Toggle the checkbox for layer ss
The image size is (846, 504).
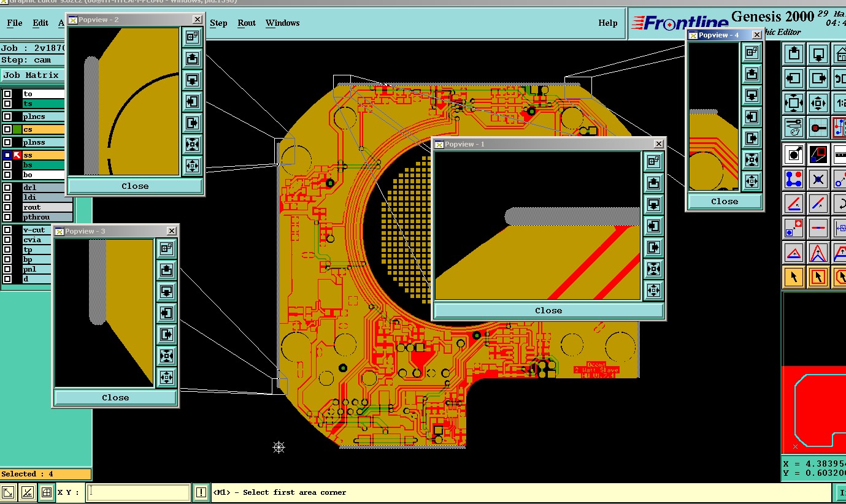(7, 155)
